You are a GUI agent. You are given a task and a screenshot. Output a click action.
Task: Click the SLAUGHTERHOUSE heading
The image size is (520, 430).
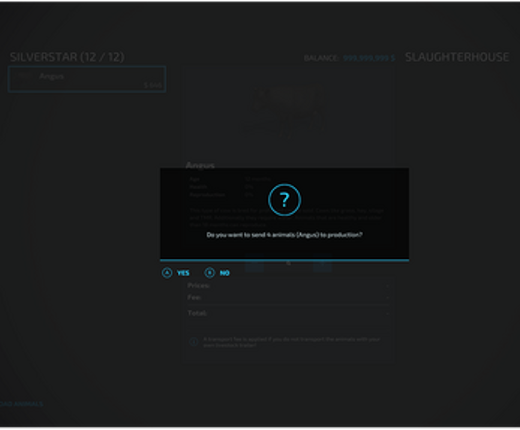coord(457,57)
